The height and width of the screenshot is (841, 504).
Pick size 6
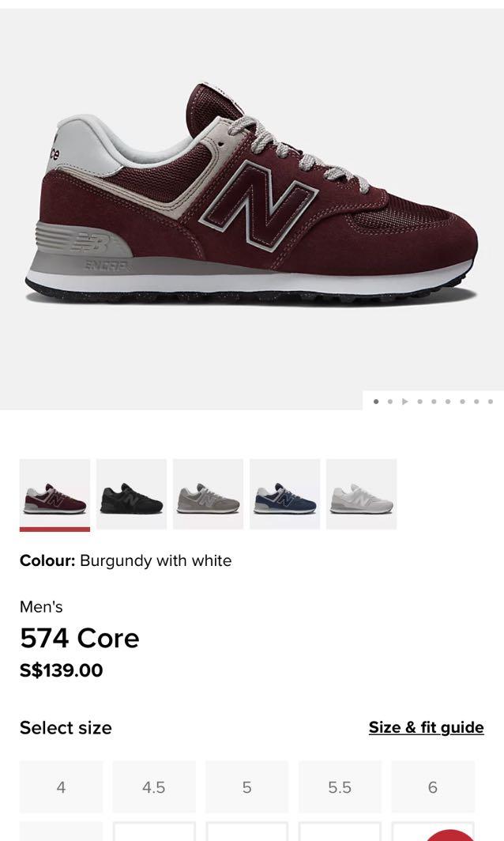click(x=433, y=786)
